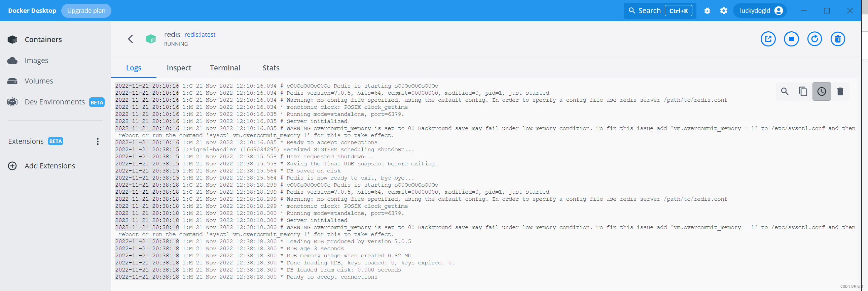Close the Docker Desktop window

coord(850,10)
